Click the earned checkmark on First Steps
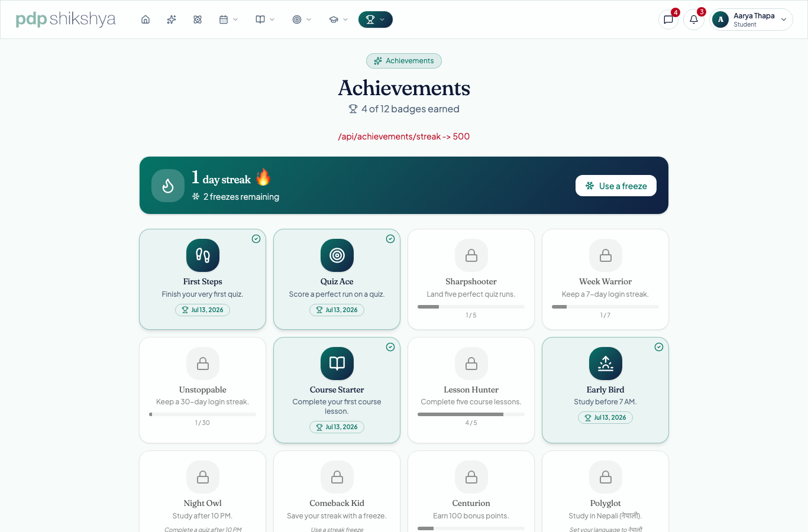 point(256,239)
